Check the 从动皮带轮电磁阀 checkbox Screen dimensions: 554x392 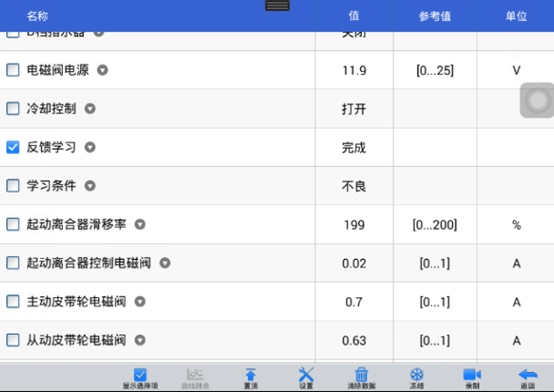pos(13,340)
